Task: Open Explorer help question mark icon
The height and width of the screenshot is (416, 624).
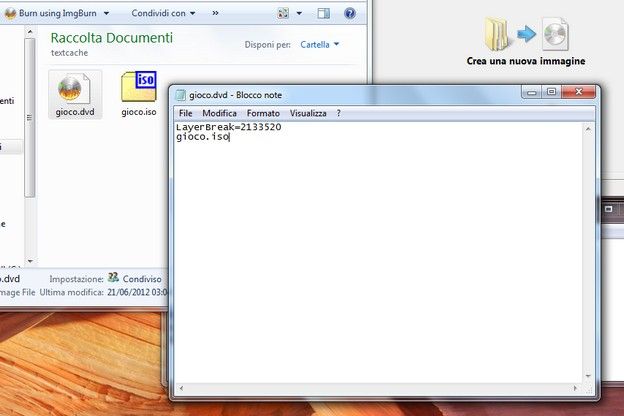Action: (350, 14)
